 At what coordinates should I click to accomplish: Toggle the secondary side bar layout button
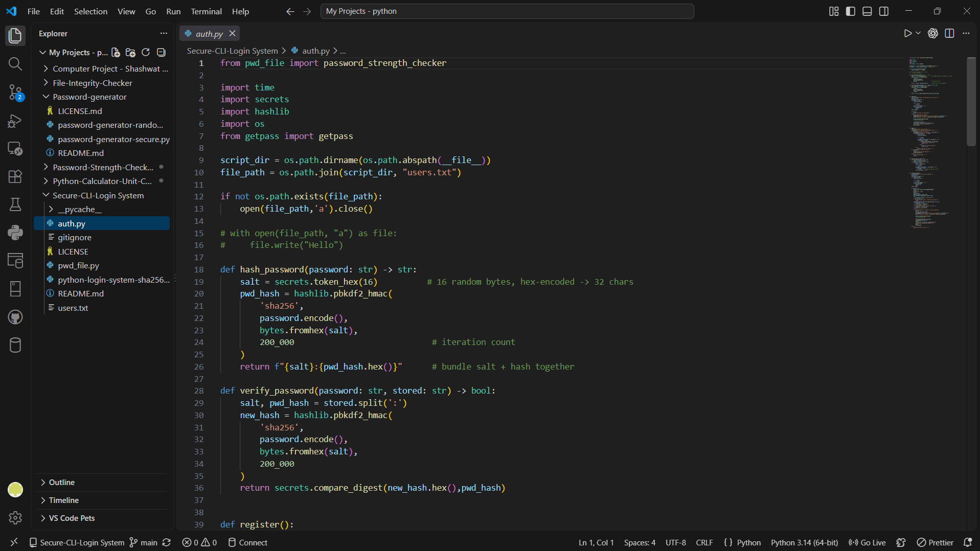pyautogui.click(x=884, y=11)
